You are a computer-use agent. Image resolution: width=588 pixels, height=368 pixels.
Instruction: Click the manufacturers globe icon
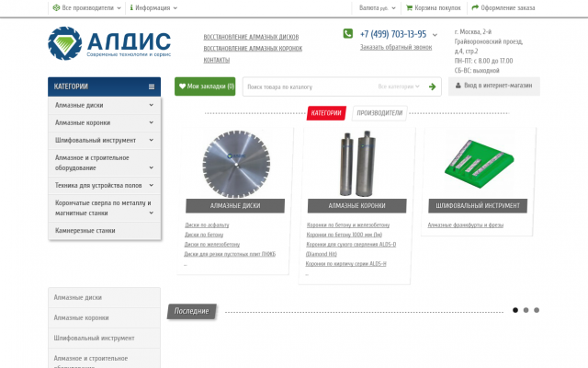56,7
